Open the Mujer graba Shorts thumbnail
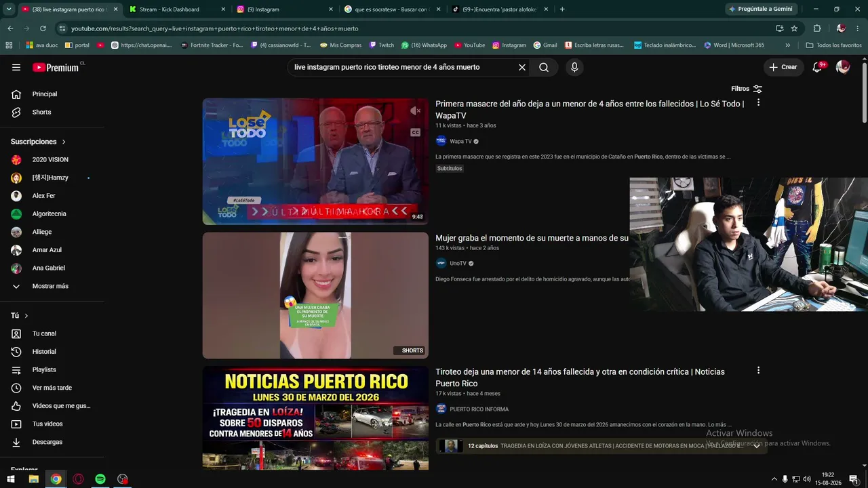The width and height of the screenshot is (868, 488). [315, 296]
